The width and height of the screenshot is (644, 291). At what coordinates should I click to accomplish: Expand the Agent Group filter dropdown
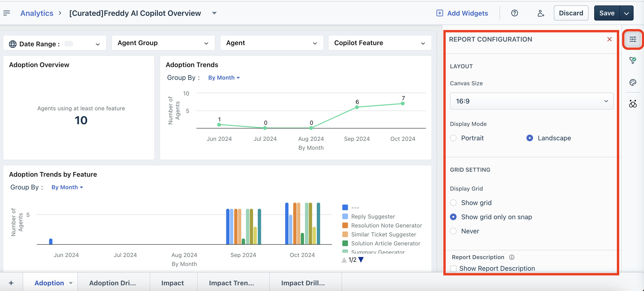(x=163, y=43)
